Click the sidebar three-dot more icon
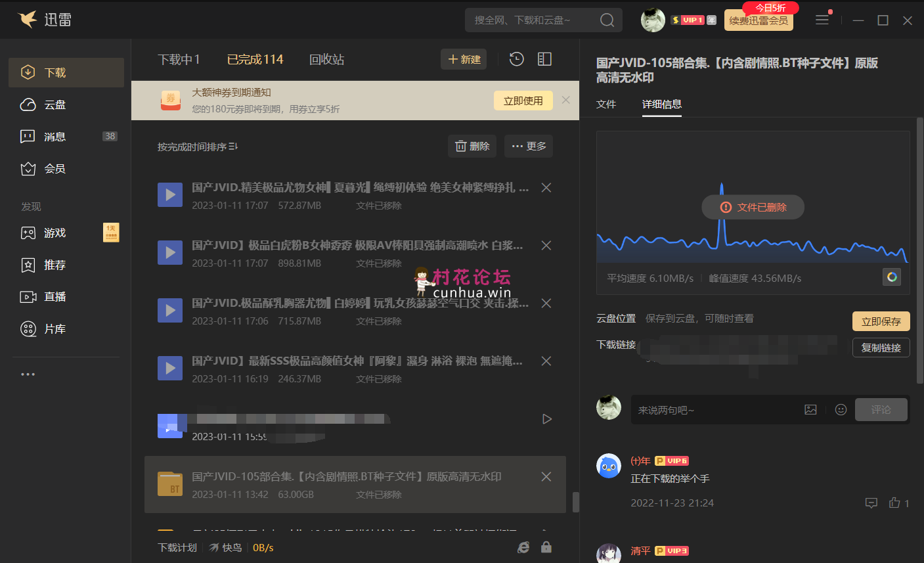 point(28,374)
